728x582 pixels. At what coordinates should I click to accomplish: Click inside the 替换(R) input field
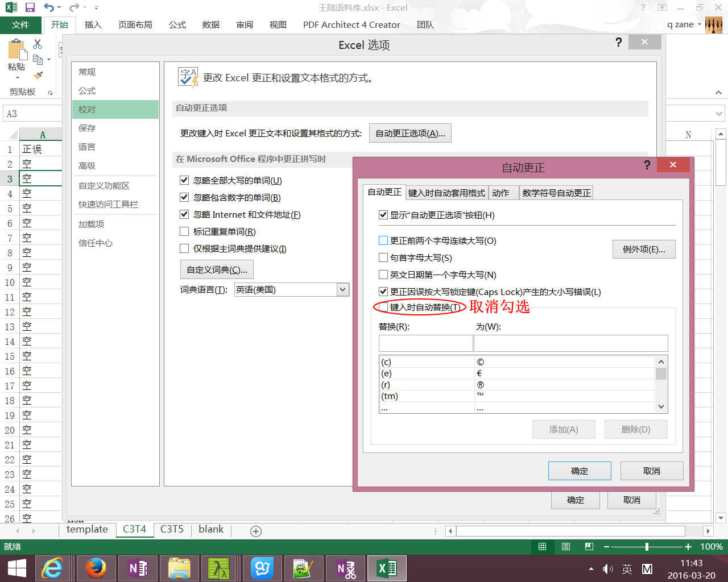pos(425,343)
